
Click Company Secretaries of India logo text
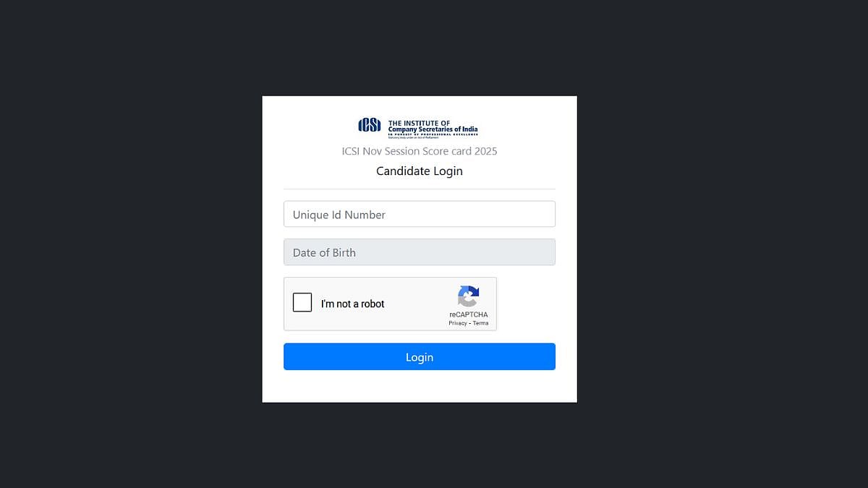pos(433,129)
